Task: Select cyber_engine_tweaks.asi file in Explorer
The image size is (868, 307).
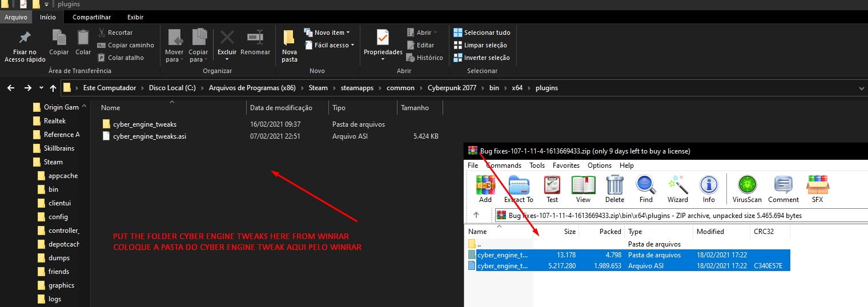Action: coord(150,136)
